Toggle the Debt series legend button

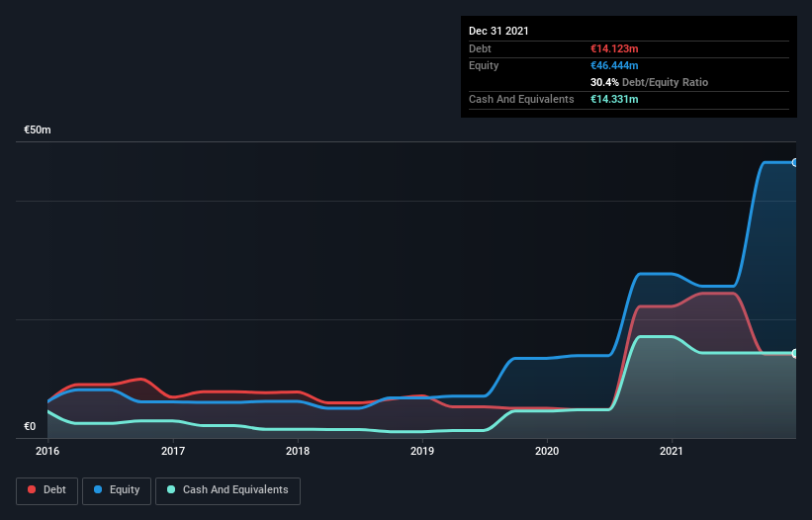coord(47,490)
